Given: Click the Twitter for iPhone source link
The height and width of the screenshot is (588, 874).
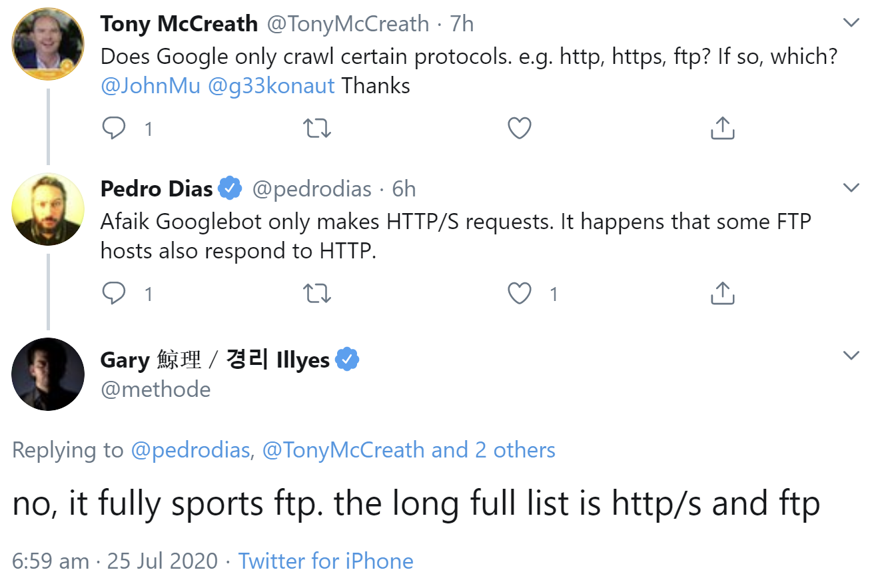Looking at the screenshot, I should click(x=325, y=561).
